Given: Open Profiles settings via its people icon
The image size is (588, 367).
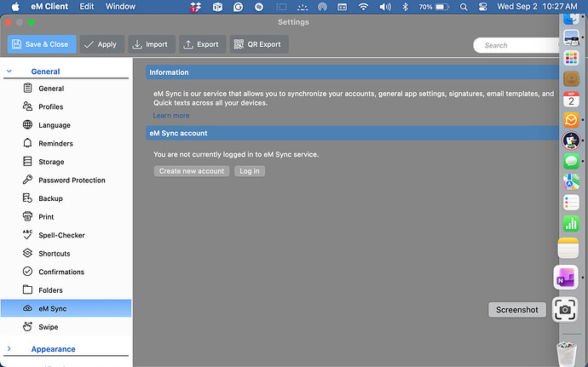Looking at the screenshot, I should coord(27,106).
